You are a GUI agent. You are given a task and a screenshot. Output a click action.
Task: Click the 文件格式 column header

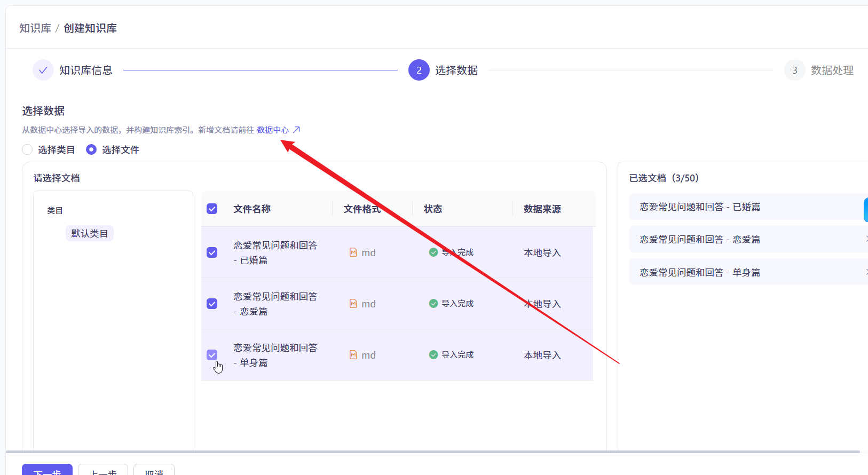pyautogui.click(x=362, y=209)
